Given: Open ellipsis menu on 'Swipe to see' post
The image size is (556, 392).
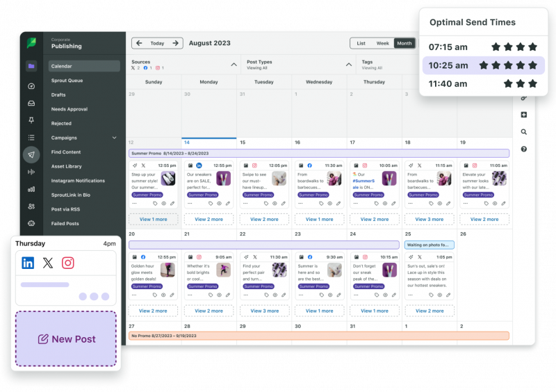Looking at the screenshot, I should pos(245,204).
